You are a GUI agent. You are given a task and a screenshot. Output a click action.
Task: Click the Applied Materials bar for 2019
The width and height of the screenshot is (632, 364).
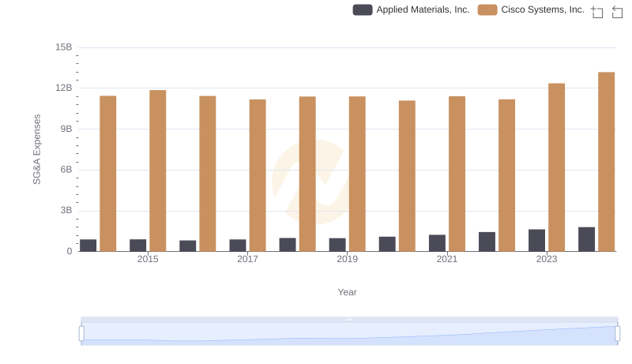click(337, 245)
